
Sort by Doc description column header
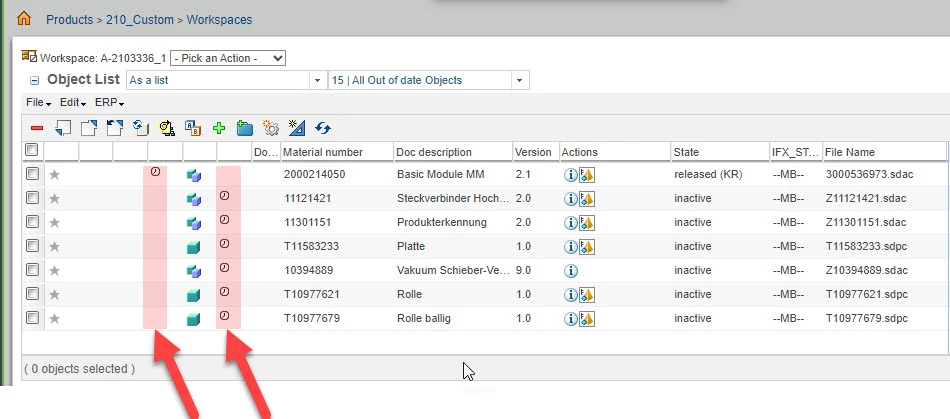click(x=434, y=152)
